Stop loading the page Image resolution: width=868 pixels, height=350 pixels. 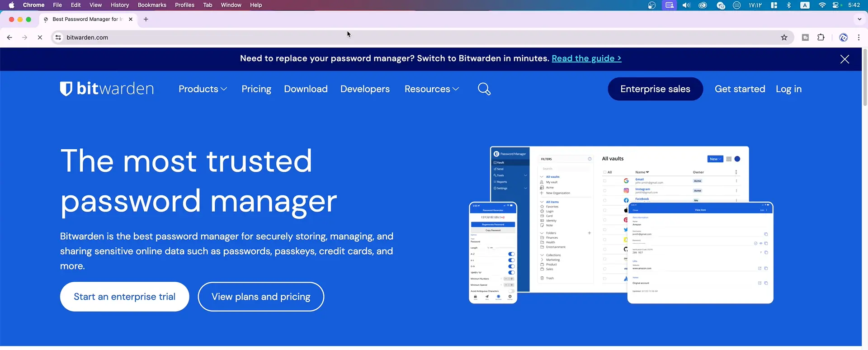click(x=40, y=38)
